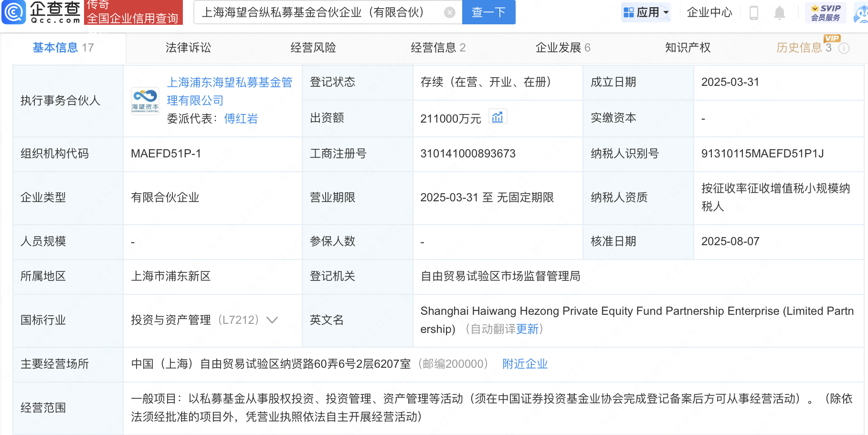Open SVIP member services icon
Image resolution: width=868 pixels, height=435 pixels.
click(826, 12)
